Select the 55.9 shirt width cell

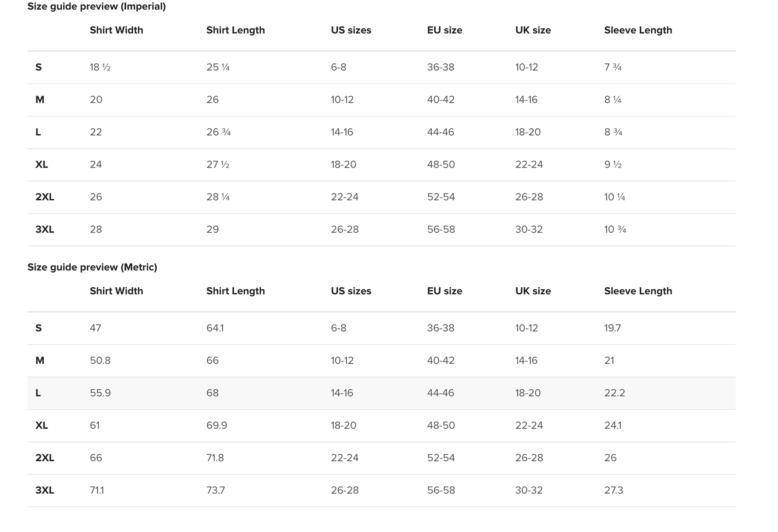click(x=100, y=393)
